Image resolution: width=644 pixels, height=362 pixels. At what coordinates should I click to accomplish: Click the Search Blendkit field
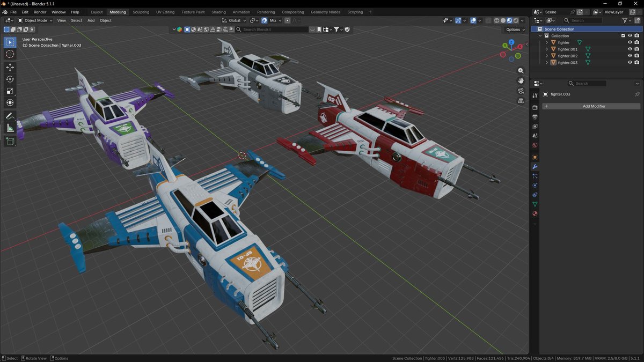(x=272, y=29)
